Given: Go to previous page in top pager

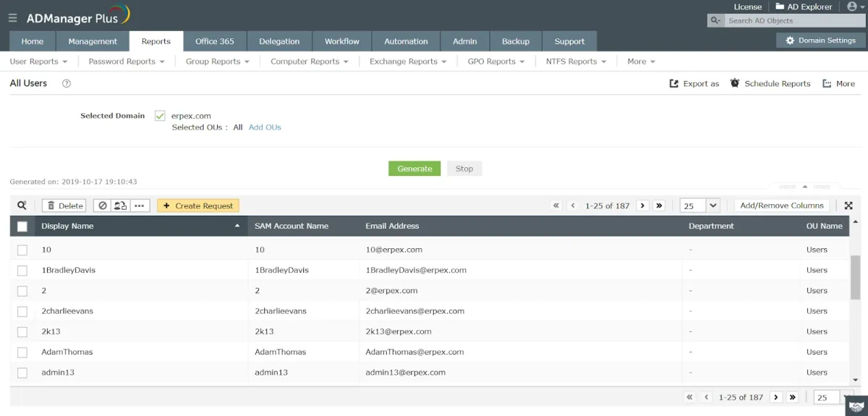Looking at the screenshot, I should pyautogui.click(x=573, y=205).
